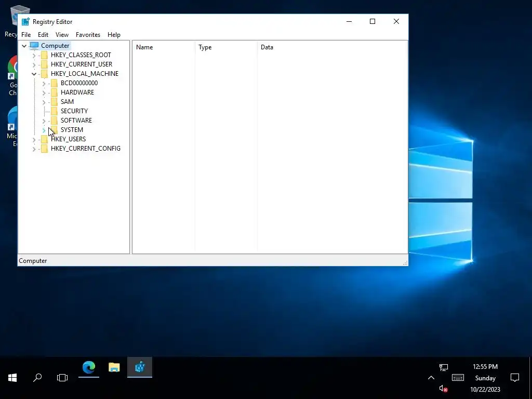Expand the HKEY_CLASSES_ROOT key
The image size is (532, 399).
[34, 55]
